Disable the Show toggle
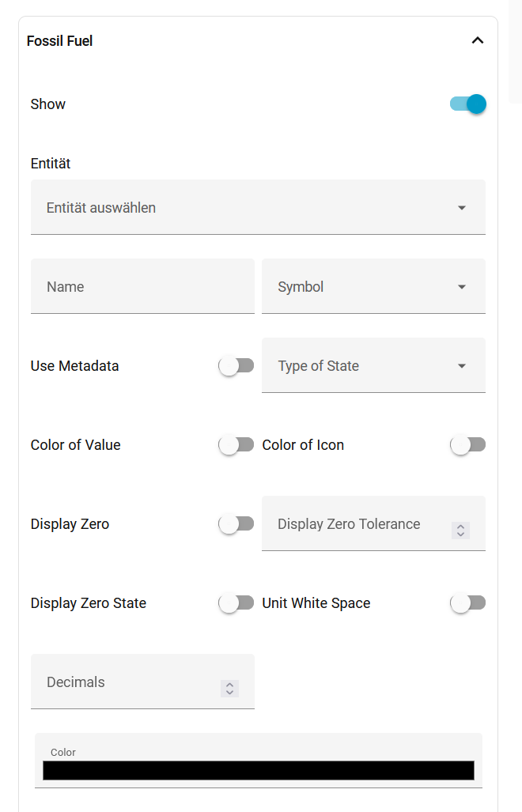 coord(467,104)
